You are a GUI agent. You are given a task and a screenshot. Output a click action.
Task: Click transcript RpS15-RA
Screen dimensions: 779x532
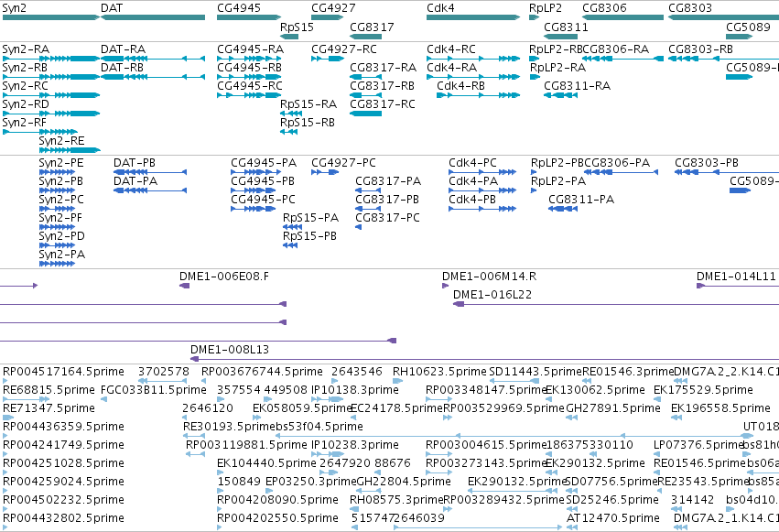click(x=308, y=104)
